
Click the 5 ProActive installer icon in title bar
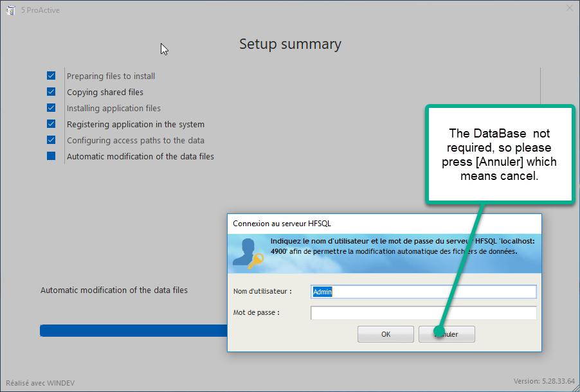click(11, 10)
